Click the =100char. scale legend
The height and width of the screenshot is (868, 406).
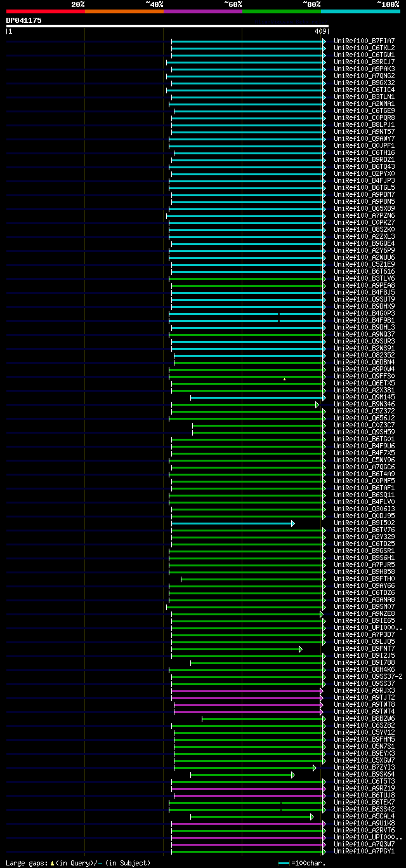click(302, 863)
